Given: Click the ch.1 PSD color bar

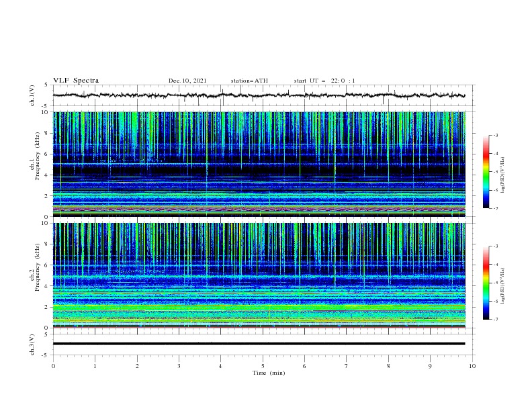Looking at the screenshot, I should click(x=486, y=172).
